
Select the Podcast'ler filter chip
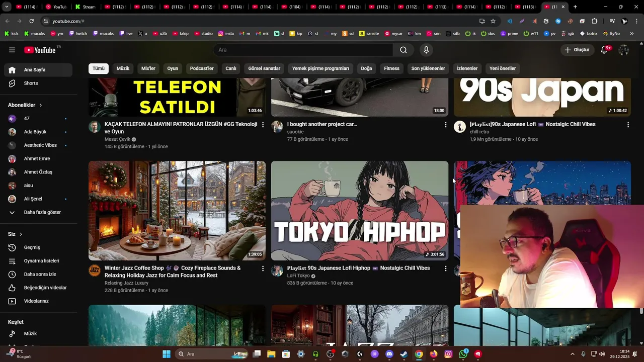[202, 68]
